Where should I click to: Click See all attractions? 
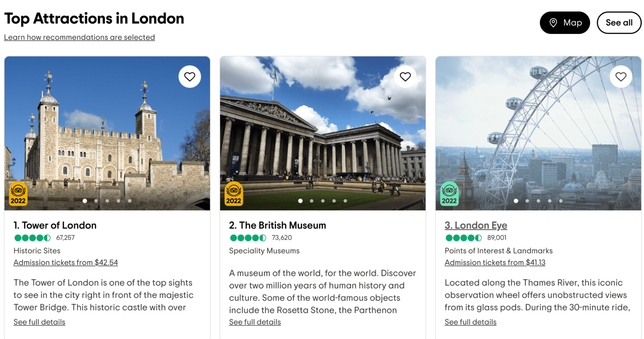(619, 23)
